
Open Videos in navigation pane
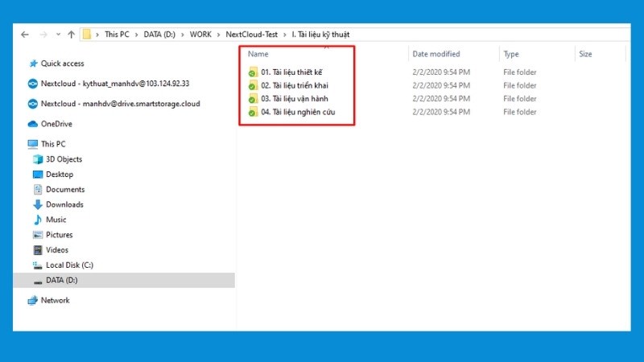(57, 250)
